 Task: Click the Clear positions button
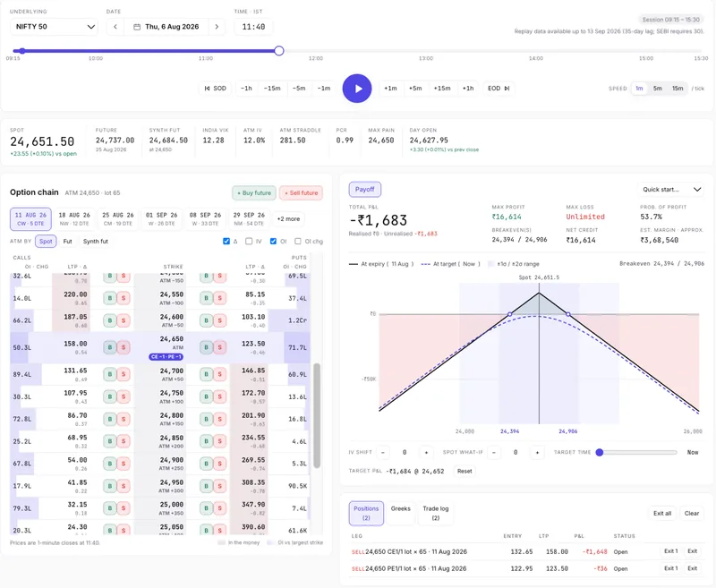[x=691, y=513]
